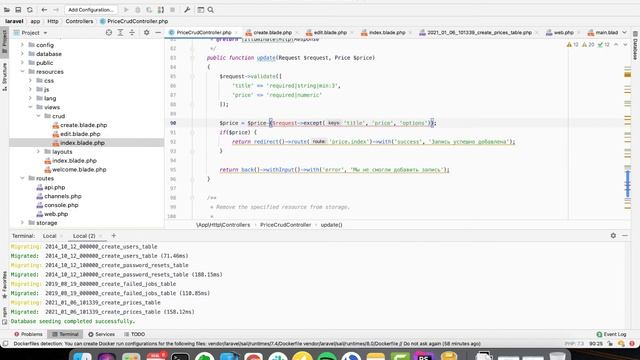Click the laravel breadcrumb
The image size is (640, 360).
[14, 21]
